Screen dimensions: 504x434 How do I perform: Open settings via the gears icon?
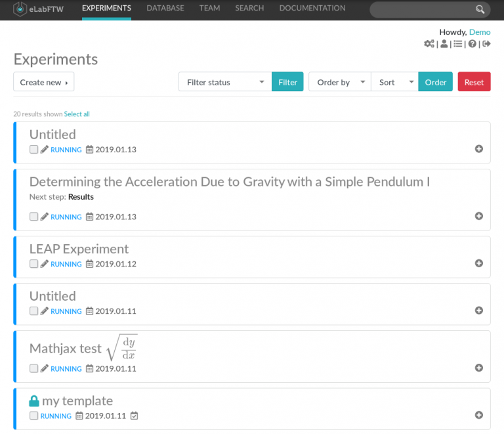pyautogui.click(x=429, y=44)
